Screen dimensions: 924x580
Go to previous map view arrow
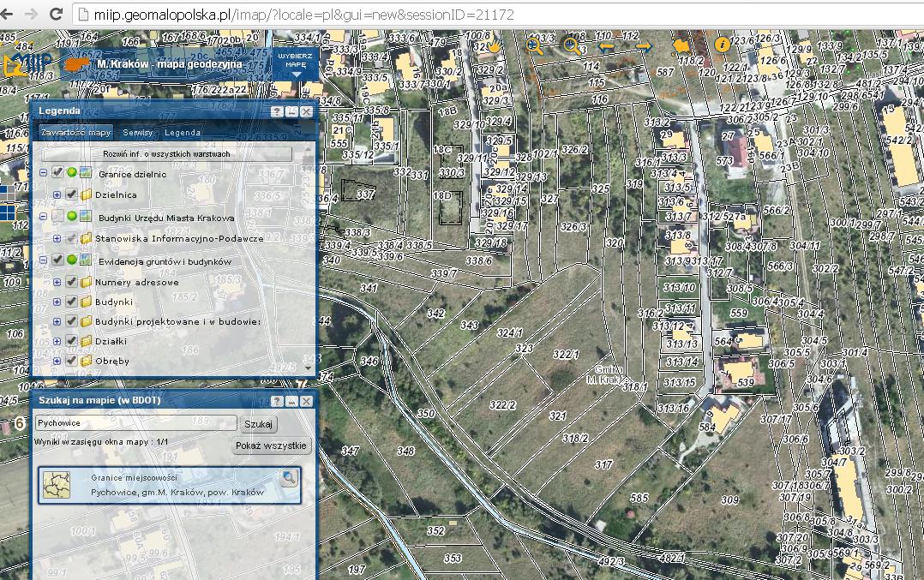(607, 46)
